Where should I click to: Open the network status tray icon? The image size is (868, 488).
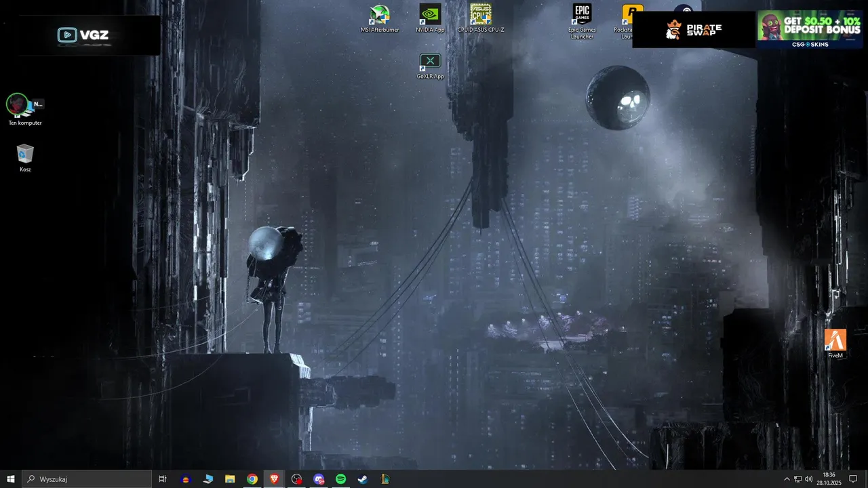[797, 479]
